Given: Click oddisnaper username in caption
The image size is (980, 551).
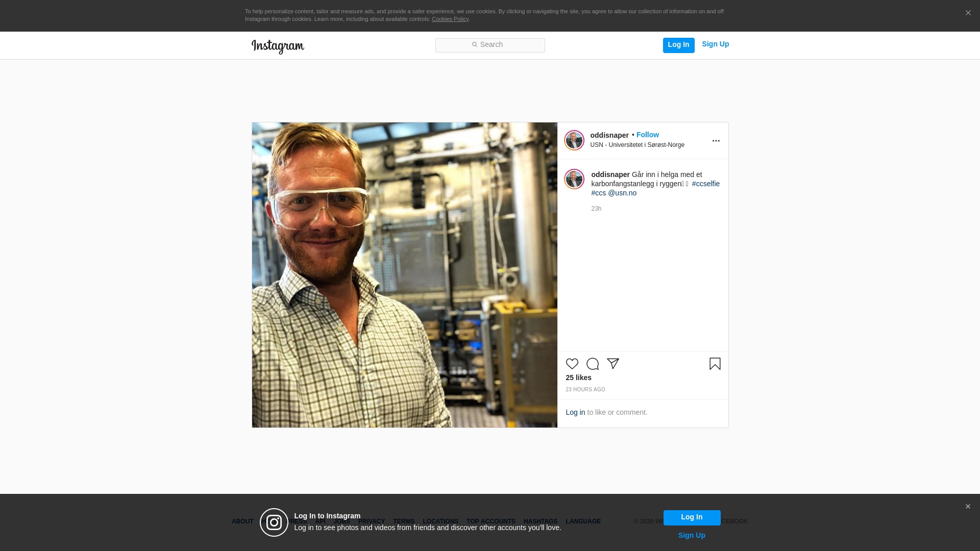Looking at the screenshot, I should (x=610, y=174).
